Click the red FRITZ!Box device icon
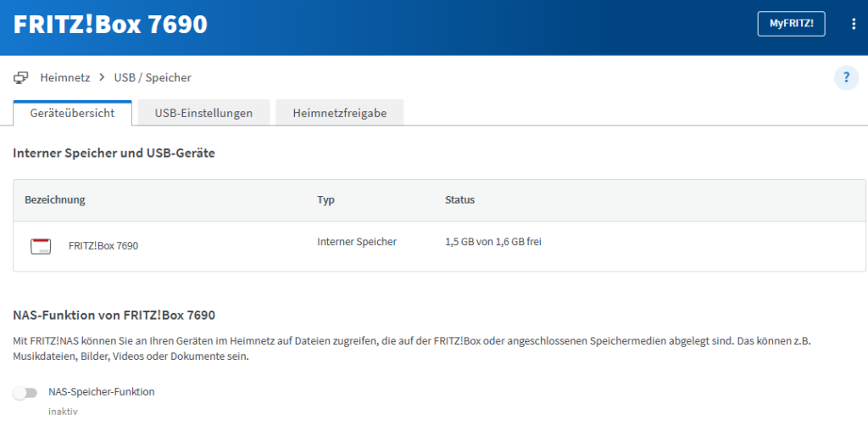Viewport: 868px width, 426px height. tap(41, 247)
